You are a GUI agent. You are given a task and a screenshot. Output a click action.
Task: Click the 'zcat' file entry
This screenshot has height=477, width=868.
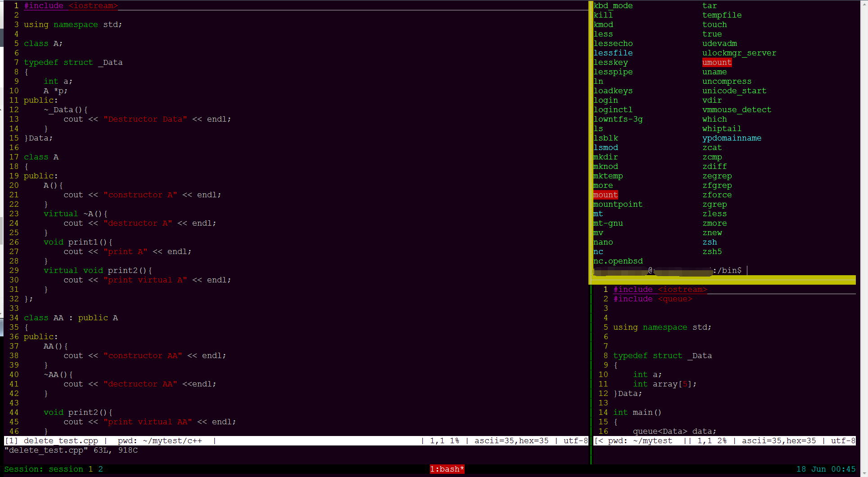tap(712, 147)
